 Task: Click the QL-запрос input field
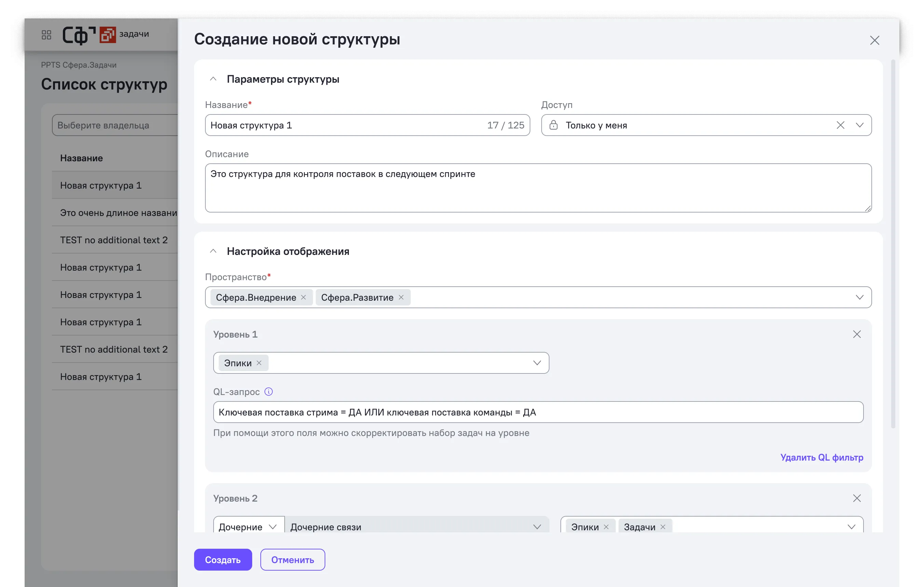tap(538, 412)
